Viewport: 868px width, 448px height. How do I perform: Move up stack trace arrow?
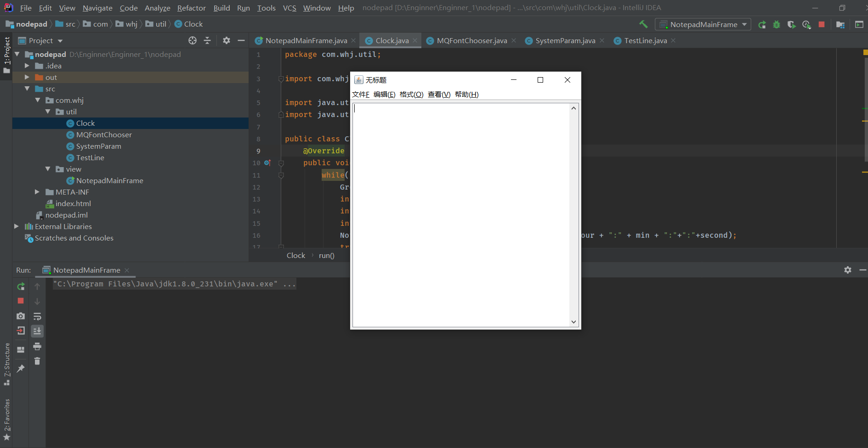[37, 286]
